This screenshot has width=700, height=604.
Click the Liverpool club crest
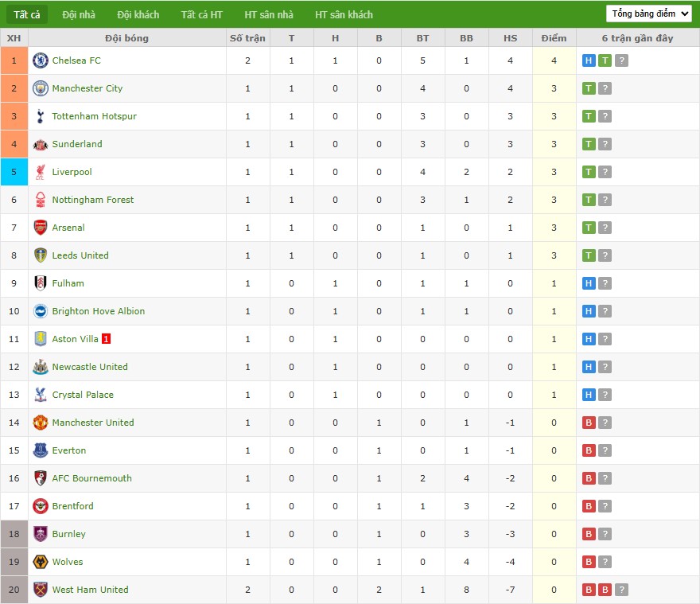(41, 172)
